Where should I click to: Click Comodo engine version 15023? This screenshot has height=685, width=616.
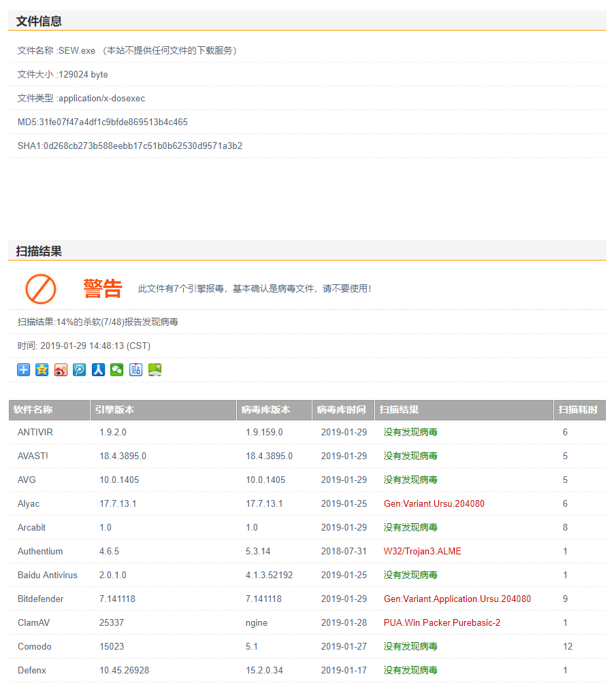pyautogui.click(x=112, y=646)
